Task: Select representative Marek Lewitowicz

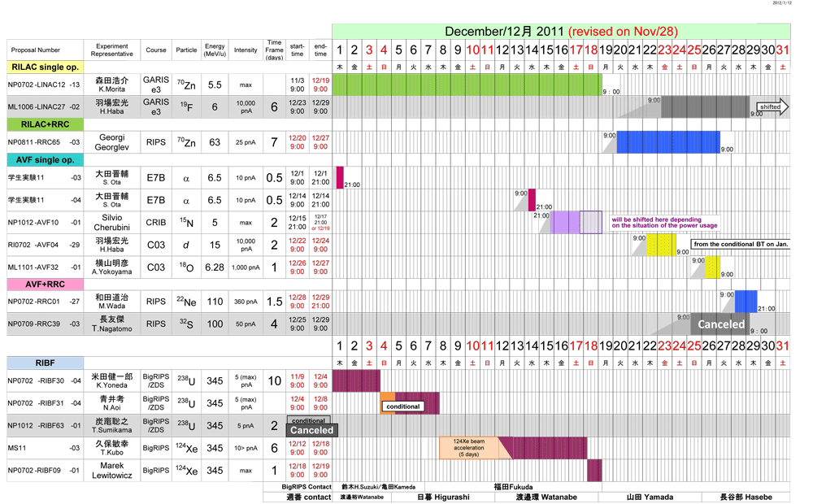Action: coord(112,471)
